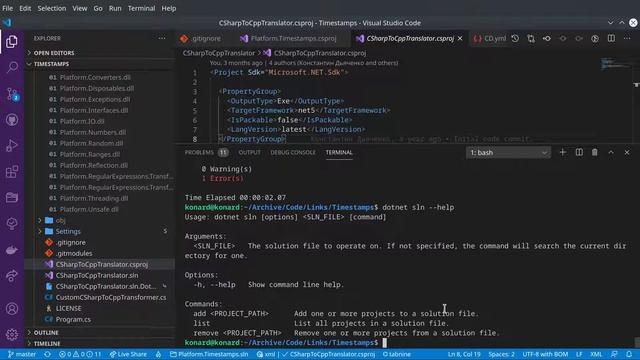Close the CSharpToCppTranslator.csproj tab
Image resolution: width=640 pixels, height=360 pixels.
click(460, 38)
